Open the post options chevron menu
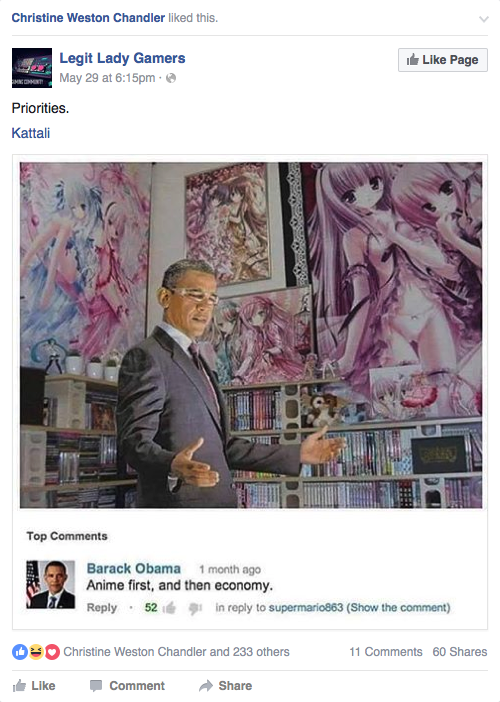Image resolution: width=500 pixels, height=702 pixels. [x=483, y=19]
